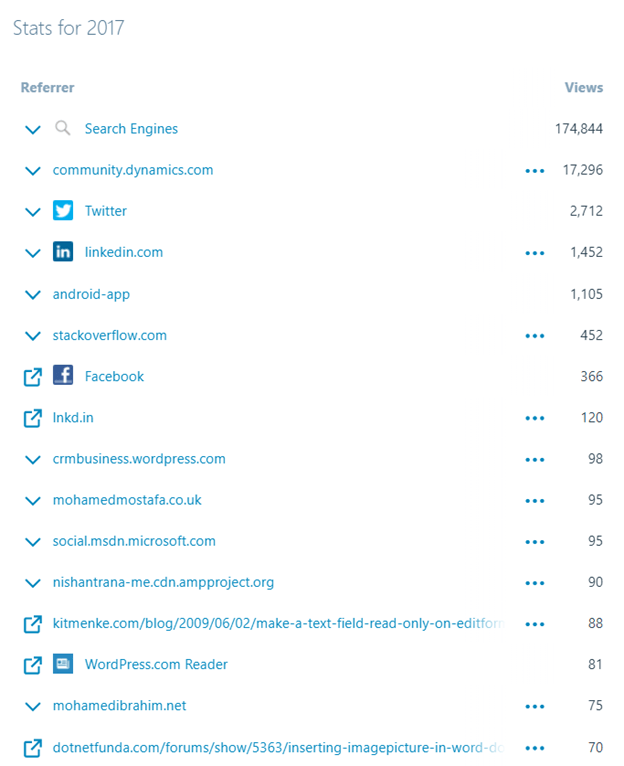The width and height of the screenshot is (624, 766).
Task: Click the WordPress.com Reader icon
Action: (x=63, y=664)
